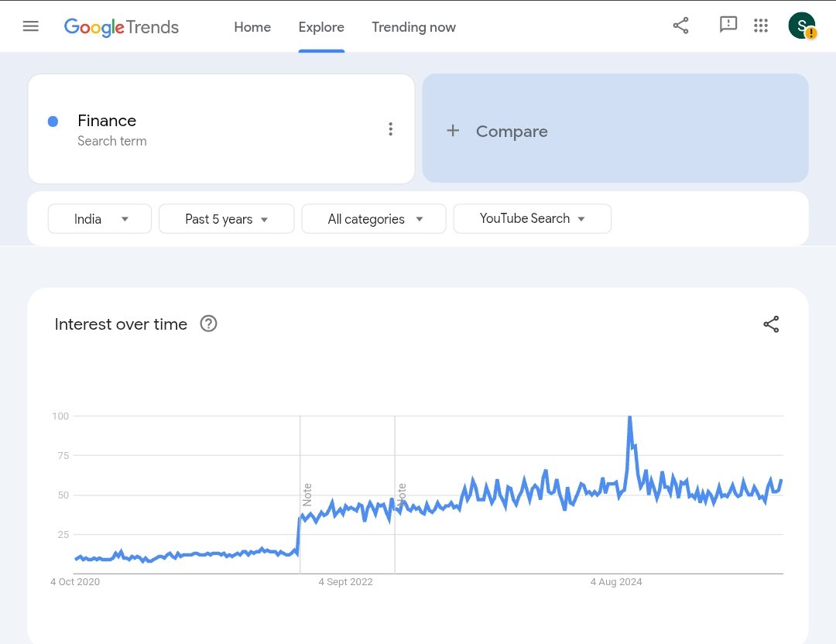Open the Trending now page

(413, 26)
